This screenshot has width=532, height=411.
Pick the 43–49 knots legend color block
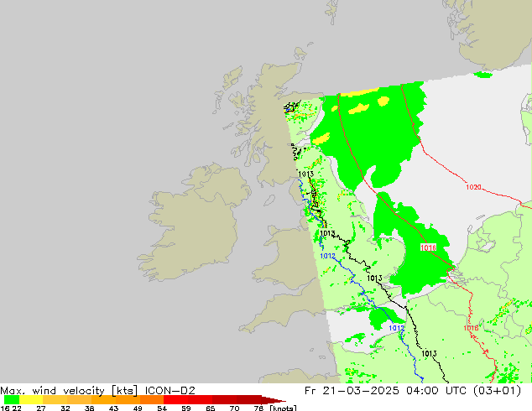128,399
